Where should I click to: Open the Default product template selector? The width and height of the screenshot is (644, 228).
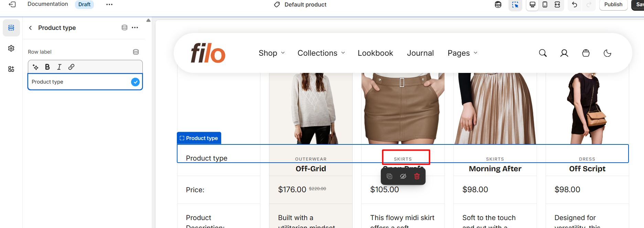coord(300,4)
